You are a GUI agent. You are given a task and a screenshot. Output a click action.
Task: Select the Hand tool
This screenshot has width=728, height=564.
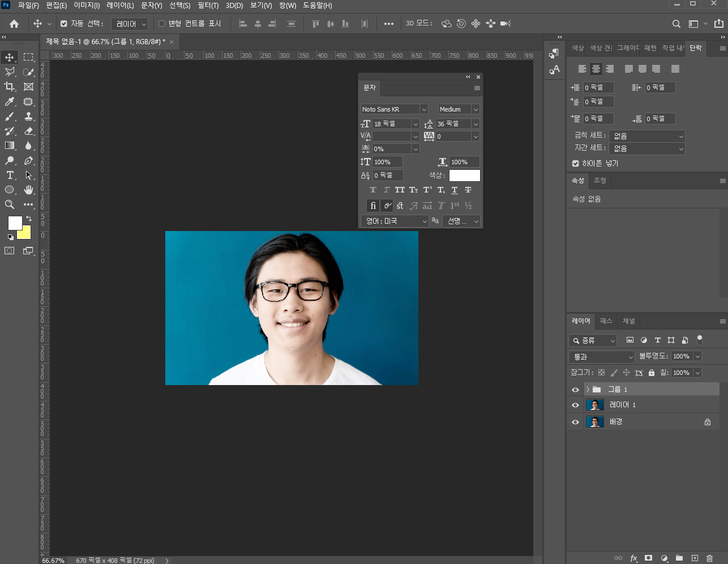click(x=28, y=190)
